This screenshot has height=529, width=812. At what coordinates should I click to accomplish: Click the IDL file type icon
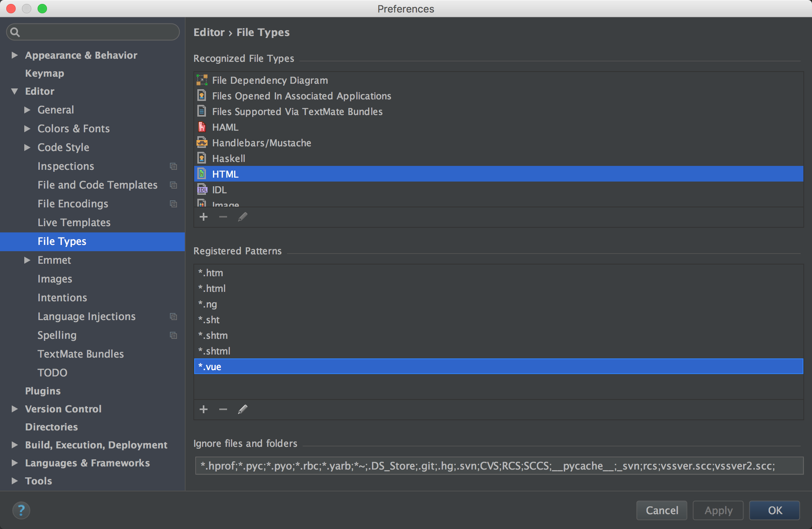pyautogui.click(x=202, y=190)
